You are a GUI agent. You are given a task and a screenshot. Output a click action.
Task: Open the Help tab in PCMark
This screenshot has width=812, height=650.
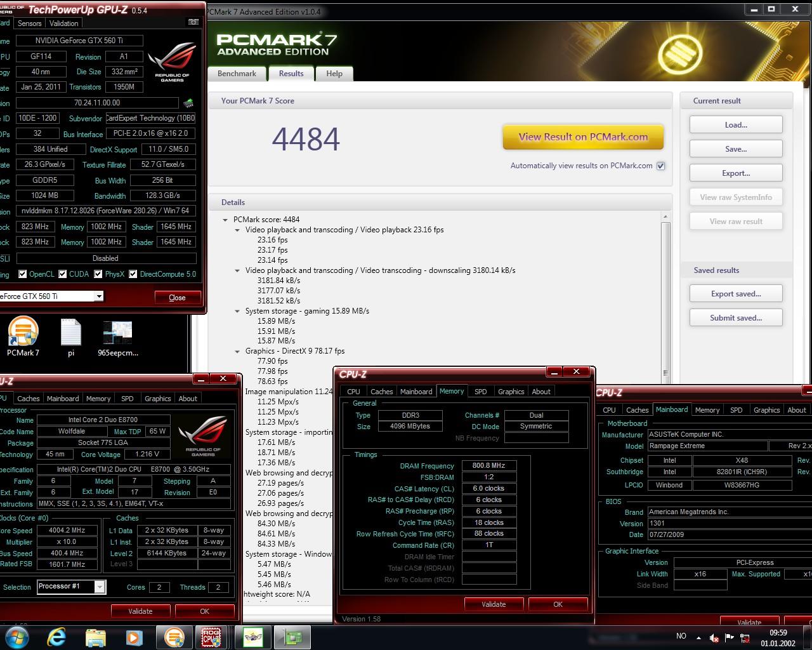tap(334, 74)
